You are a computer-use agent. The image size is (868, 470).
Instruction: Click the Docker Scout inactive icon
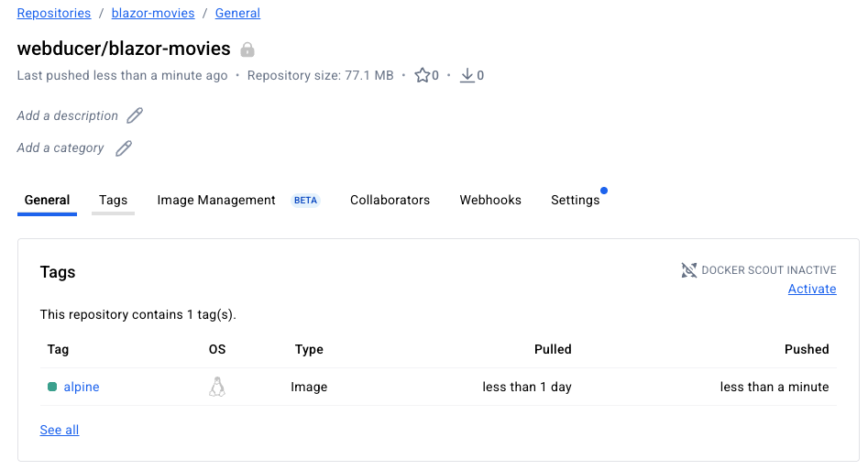click(689, 270)
